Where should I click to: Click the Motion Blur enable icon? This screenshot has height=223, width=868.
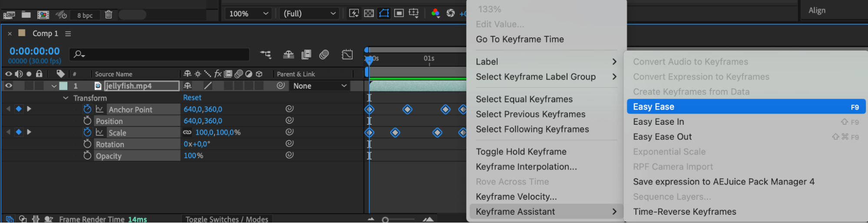324,54
